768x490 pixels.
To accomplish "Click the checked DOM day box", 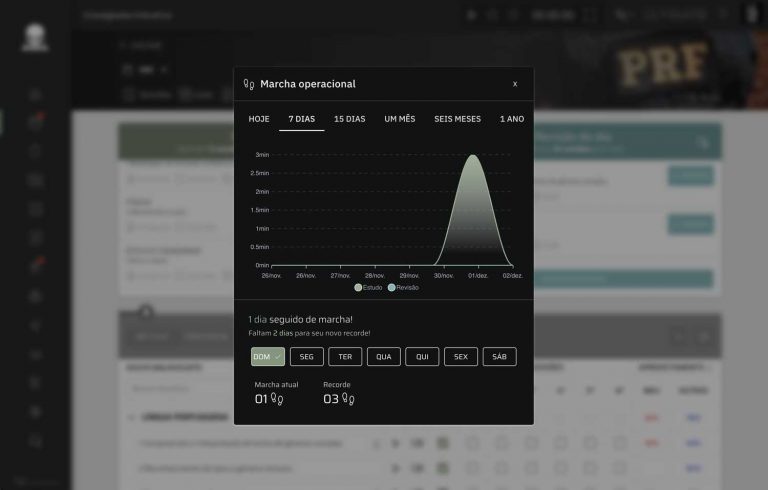I will [x=267, y=356].
